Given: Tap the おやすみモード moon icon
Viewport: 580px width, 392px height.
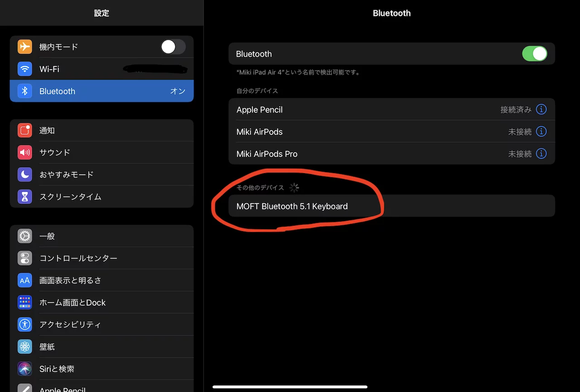Looking at the screenshot, I should [x=25, y=174].
